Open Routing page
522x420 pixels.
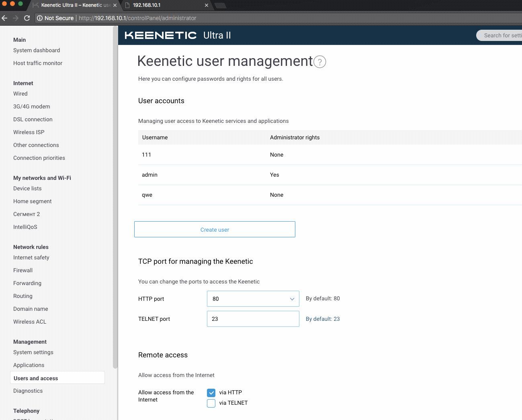click(23, 296)
